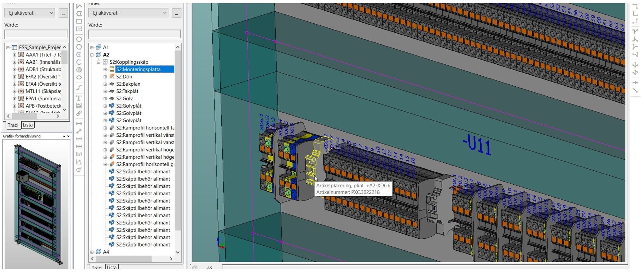Select the Aligned dimension tool
644x272 pixels.
(x=79, y=131)
